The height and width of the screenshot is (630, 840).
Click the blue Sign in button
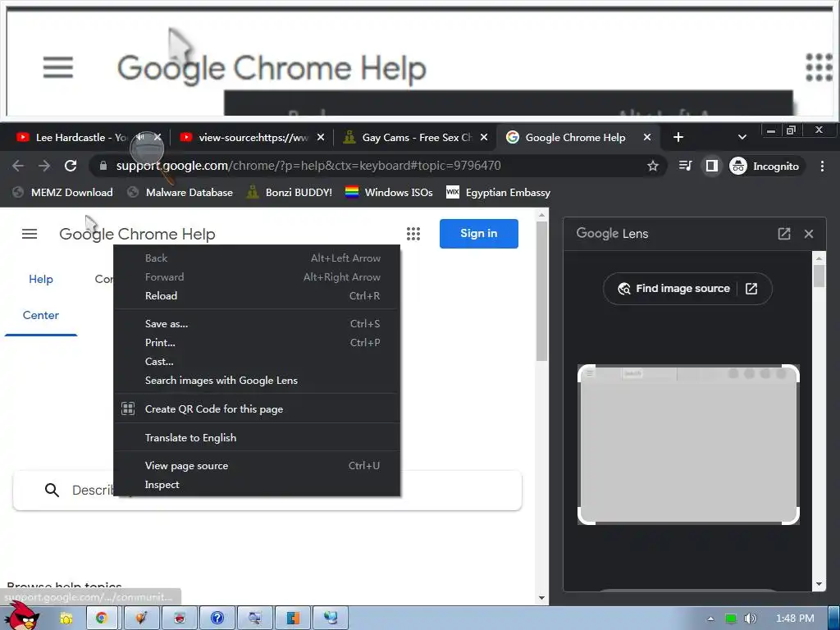coord(478,234)
